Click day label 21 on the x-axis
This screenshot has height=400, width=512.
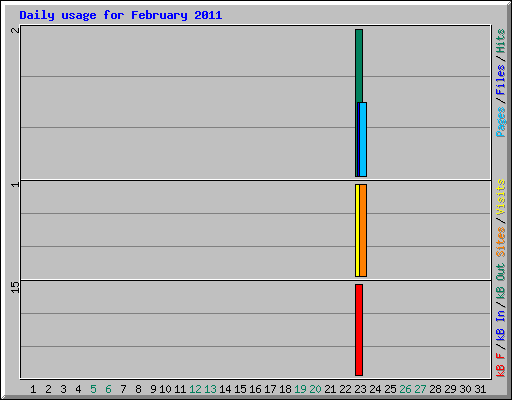click(x=330, y=389)
